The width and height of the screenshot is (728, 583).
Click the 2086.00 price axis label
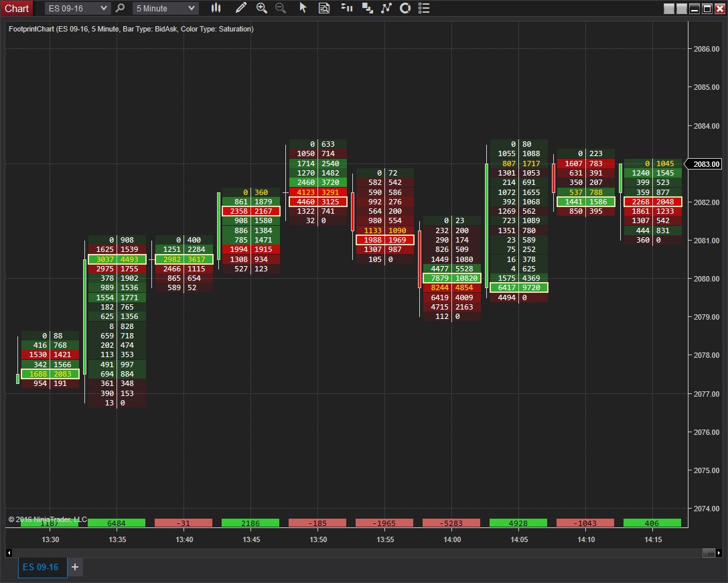coord(706,49)
